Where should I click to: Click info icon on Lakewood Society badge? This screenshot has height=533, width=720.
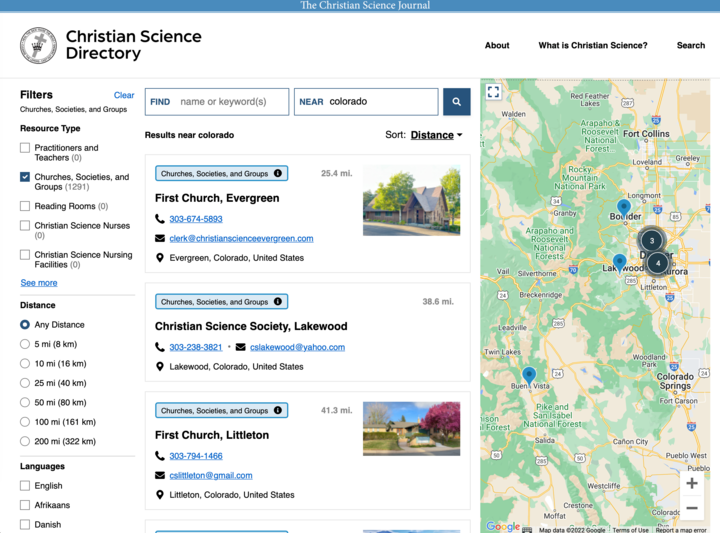coord(278,301)
